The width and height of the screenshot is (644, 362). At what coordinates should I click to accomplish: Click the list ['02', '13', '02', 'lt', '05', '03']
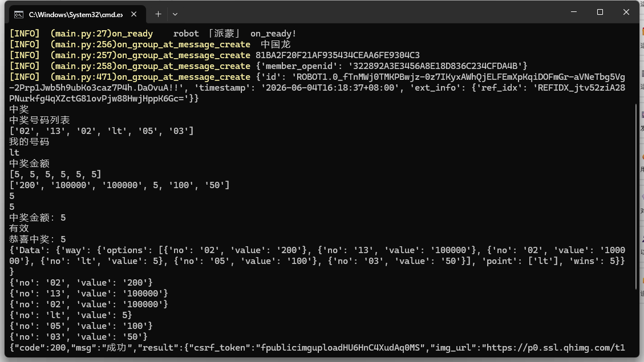[x=102, y=131]
